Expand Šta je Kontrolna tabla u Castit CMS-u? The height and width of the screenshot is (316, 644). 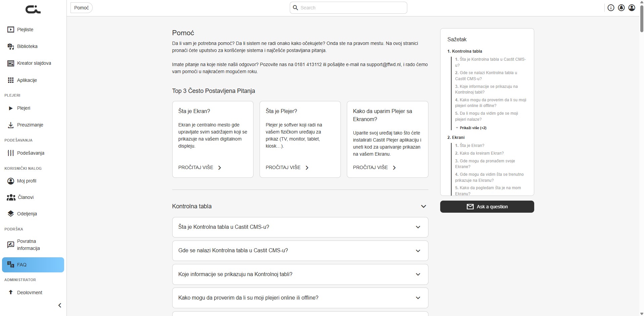click(x=418, y=227)
